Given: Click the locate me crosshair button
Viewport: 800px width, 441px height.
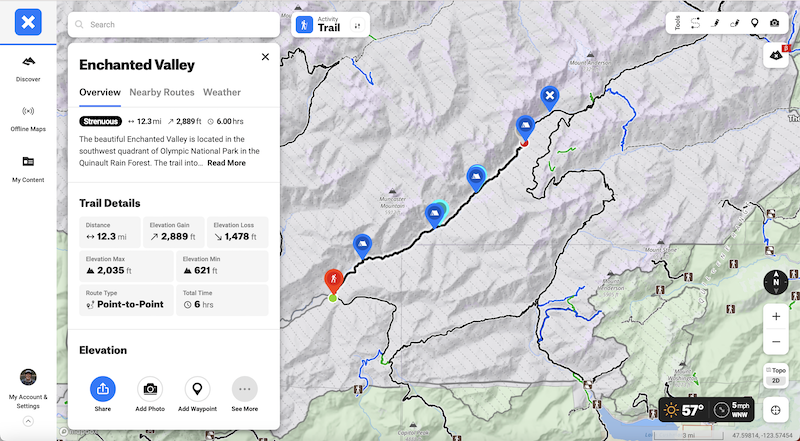Looking at the screenshot, I should pyautogui.click(x=776, y=410).
